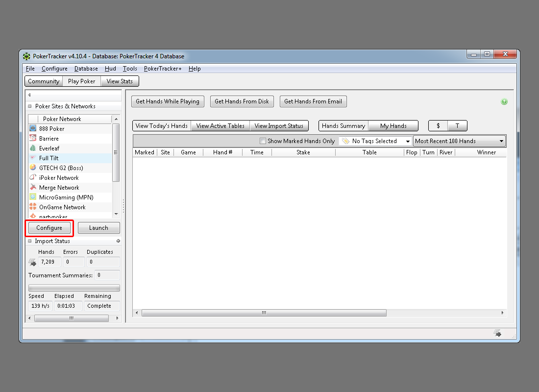Viewport: 539px width, 392px height.
Task: Toggle the $ cash games button
Action: (x=438, y=126)
